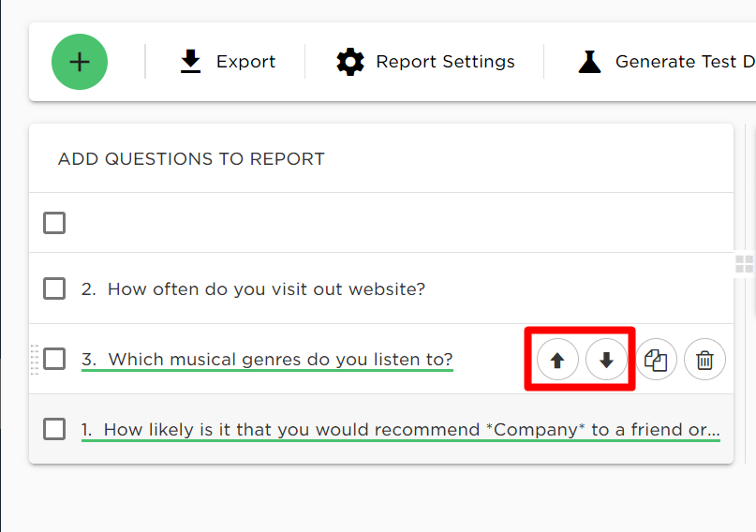The width and height of the screenshot is (756, 532).
Task: Duplicate the musical genres question
Action: point(656,360)
